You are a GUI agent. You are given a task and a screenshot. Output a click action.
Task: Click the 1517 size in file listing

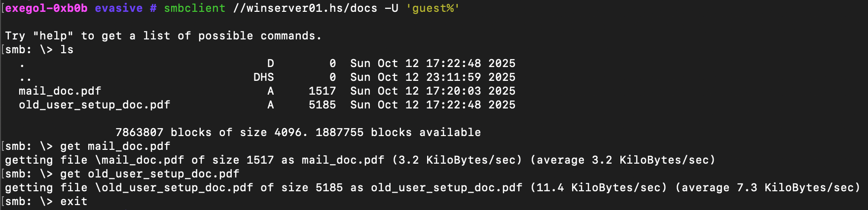pyautogui.click(x=322, y=91)
